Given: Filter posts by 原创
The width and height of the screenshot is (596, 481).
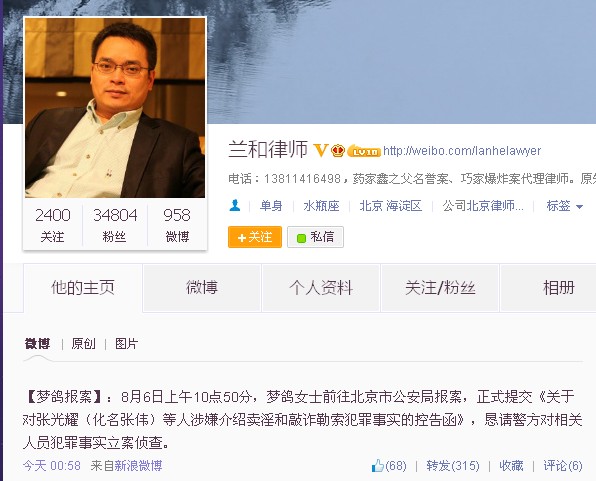Looking at the screenshot, I should click(83, 344).
